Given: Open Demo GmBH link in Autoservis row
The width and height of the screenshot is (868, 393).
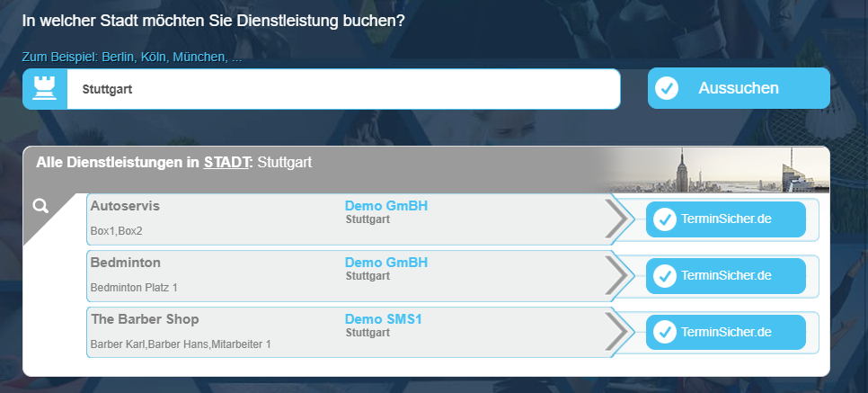Looking at the screenshot, I should point(385,206).
